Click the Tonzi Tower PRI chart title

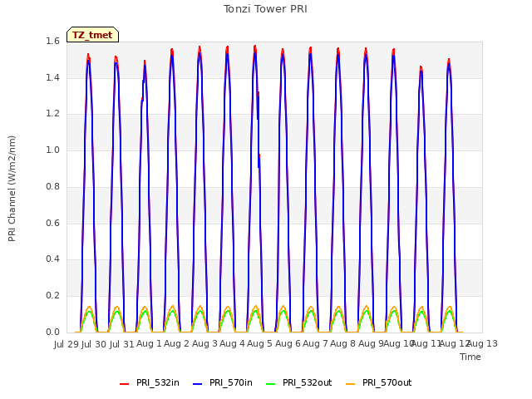point(265,9)
